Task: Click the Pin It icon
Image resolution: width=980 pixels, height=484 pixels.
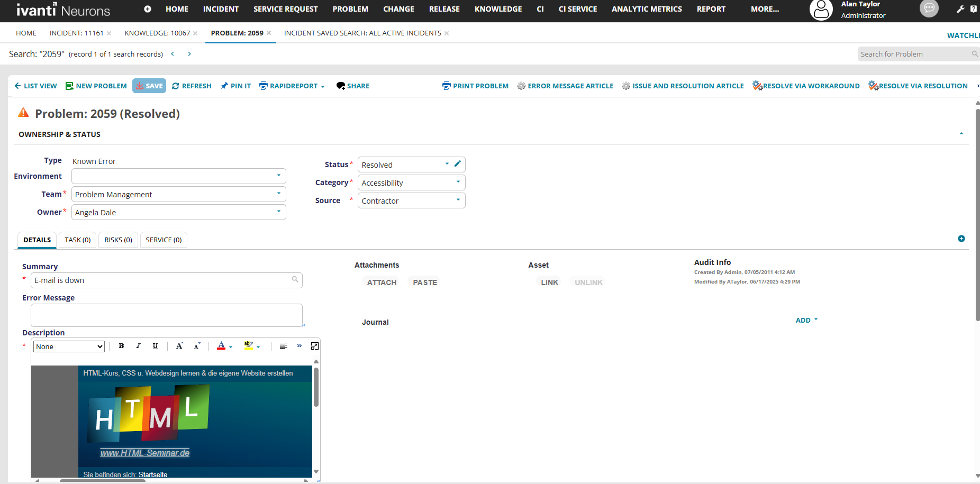Action: (224, 86)
